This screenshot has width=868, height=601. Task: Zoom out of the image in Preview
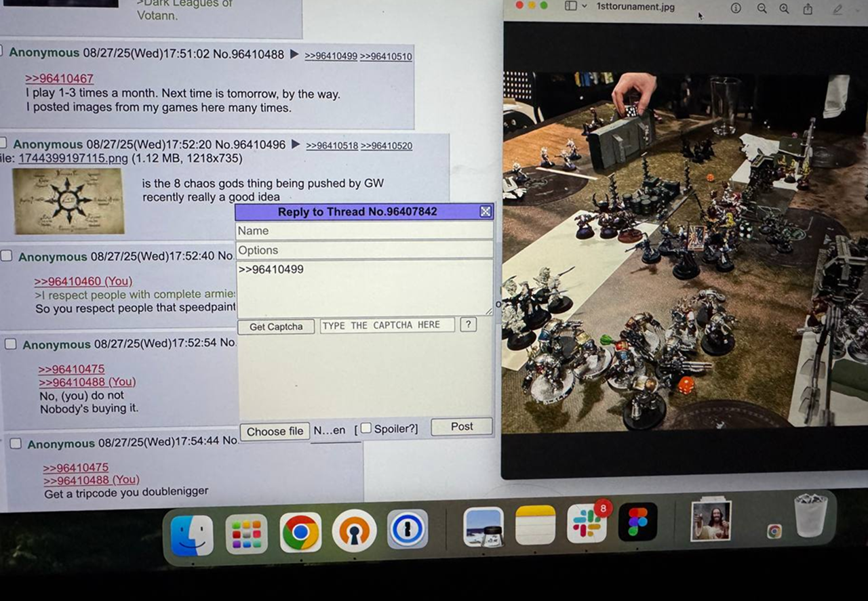pyautogui.click(x=762, y=8)
